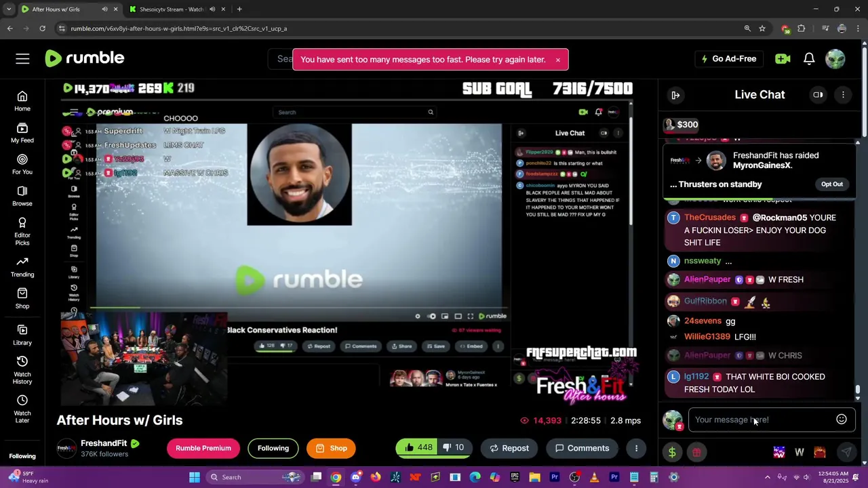Click the FreshandFit channel avatar

[x=66, y=448]
